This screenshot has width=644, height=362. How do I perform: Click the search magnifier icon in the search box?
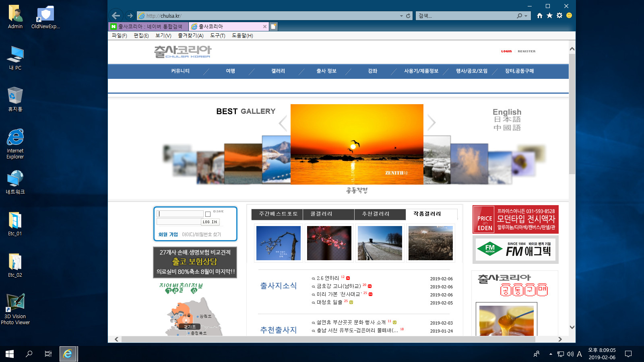pyautogui.click(x=519, y=16)
